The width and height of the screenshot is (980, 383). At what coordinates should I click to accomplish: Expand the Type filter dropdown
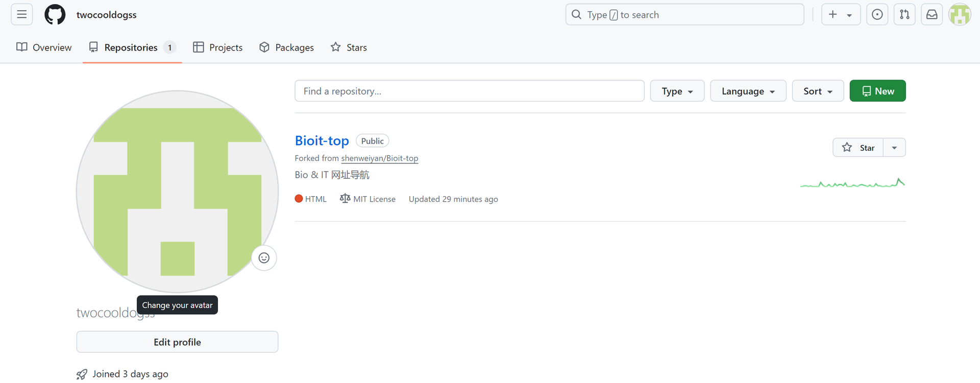point(677,91)
